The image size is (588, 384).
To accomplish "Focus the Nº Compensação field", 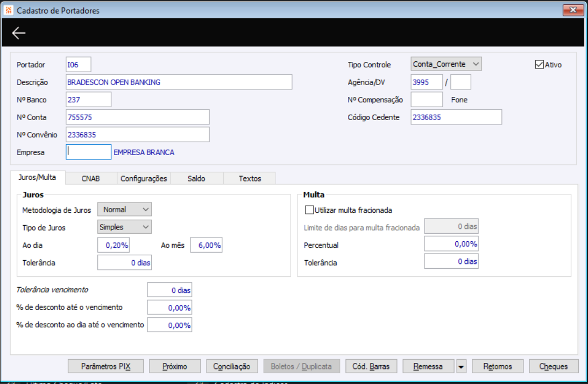I will pyautogui.click(x=427, y=100).
